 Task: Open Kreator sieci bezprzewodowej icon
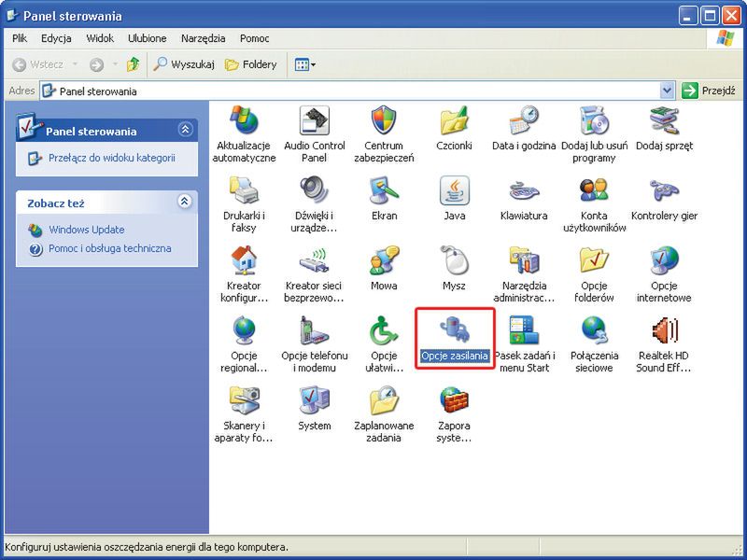coord(314,260)
